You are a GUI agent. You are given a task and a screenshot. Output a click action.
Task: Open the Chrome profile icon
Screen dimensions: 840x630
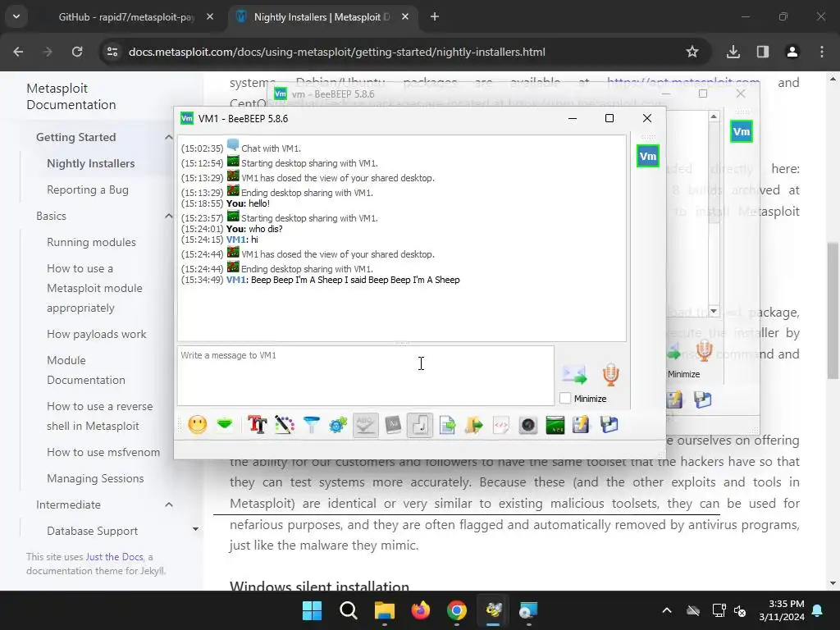[x=792, y=52]
